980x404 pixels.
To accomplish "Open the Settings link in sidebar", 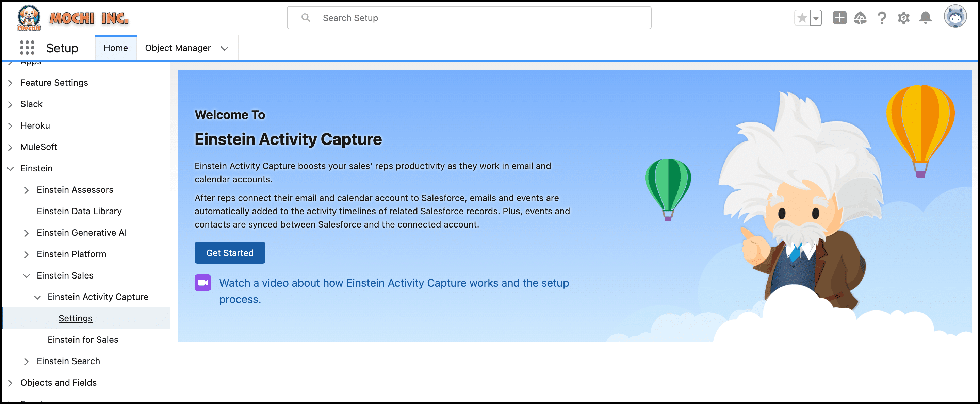I will pos(75,318).
